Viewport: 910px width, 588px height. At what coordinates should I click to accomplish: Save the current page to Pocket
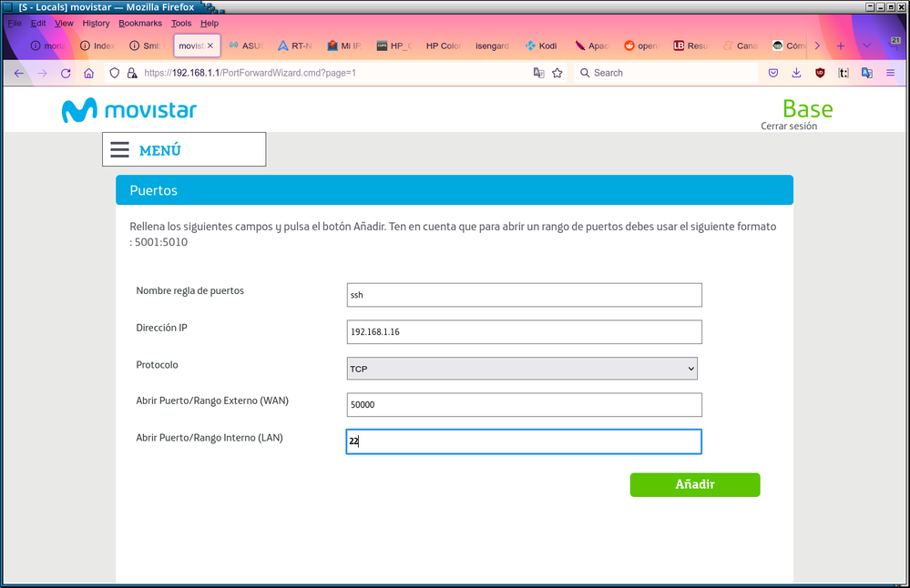coord(773,73)
